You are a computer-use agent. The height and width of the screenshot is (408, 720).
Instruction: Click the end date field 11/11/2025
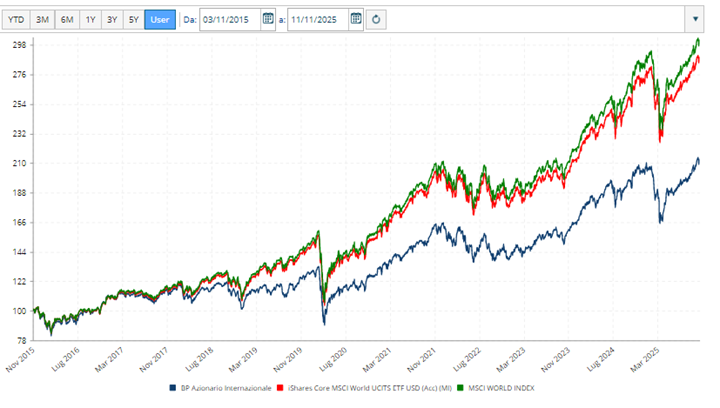pos(317,19)
